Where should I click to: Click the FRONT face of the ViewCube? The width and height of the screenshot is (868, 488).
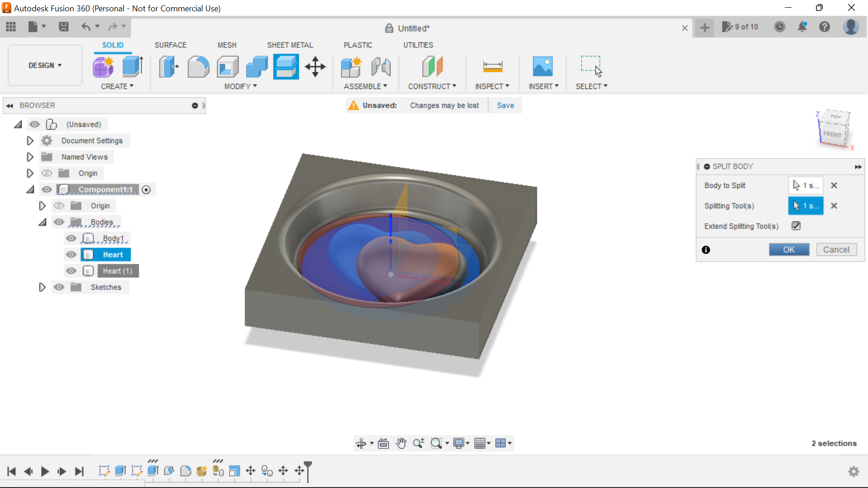[x=832, y=134]
